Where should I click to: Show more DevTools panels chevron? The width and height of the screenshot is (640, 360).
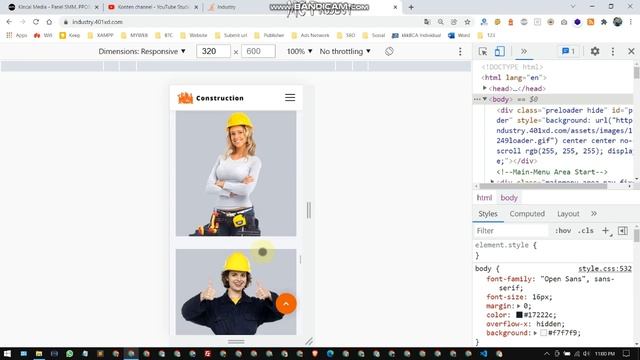(524, 51)
